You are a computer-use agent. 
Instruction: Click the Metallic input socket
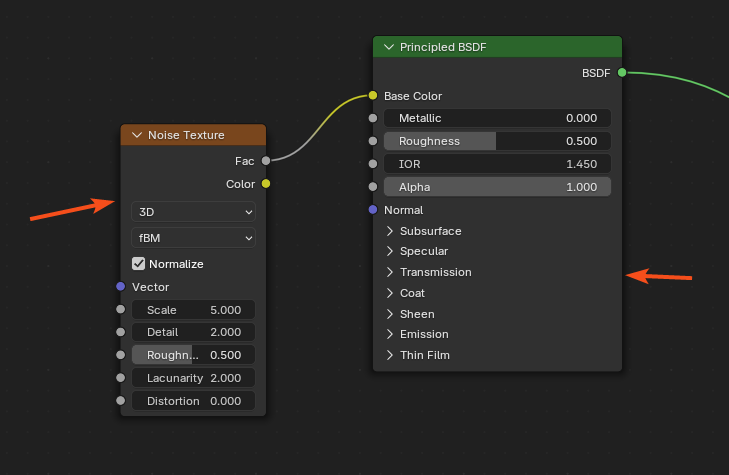click(x=373, y=118)
